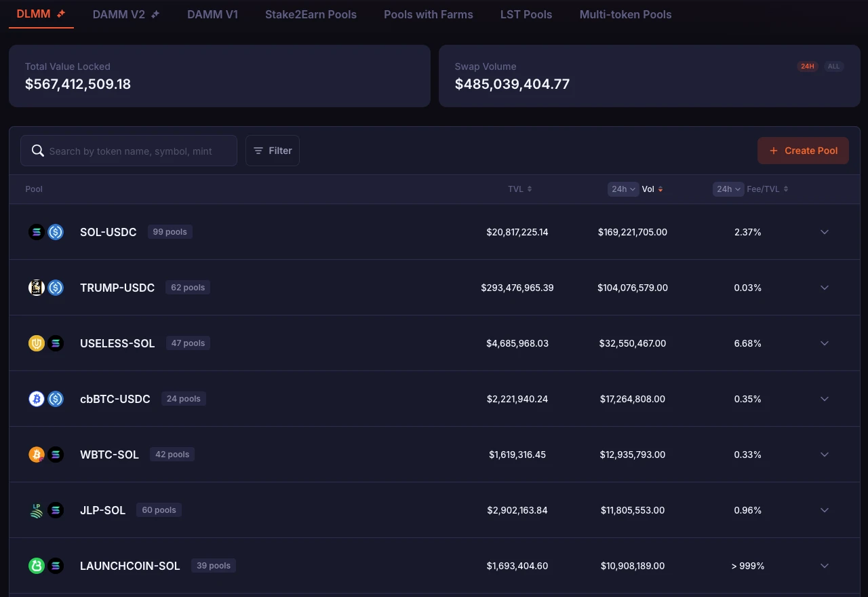868x597 pixels.
Task: Click the LAUNCHCOIN green token icon
Action: [x=37, y=566]
